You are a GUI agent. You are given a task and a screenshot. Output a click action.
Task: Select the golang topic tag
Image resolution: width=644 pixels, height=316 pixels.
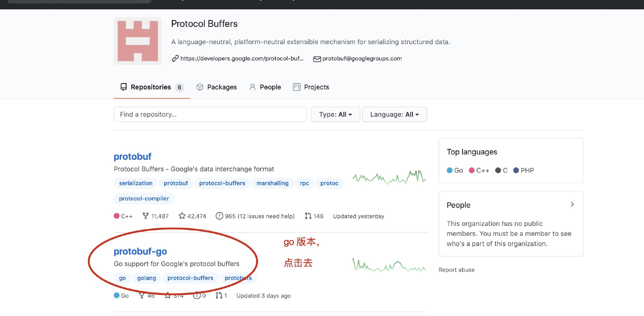point(146,278)
